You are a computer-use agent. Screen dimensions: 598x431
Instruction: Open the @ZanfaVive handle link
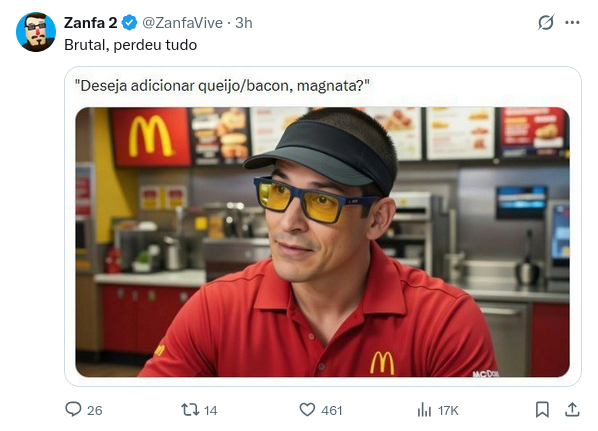[182, 23]
